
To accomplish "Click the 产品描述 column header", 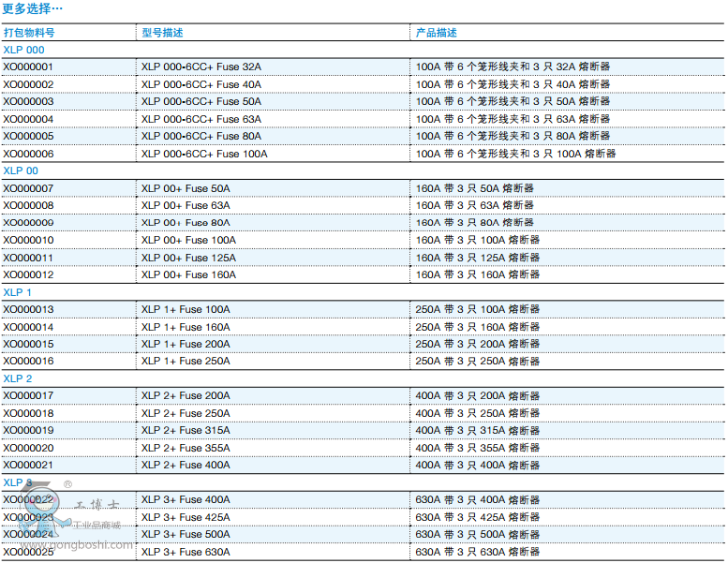I will [x=437, y=33].
